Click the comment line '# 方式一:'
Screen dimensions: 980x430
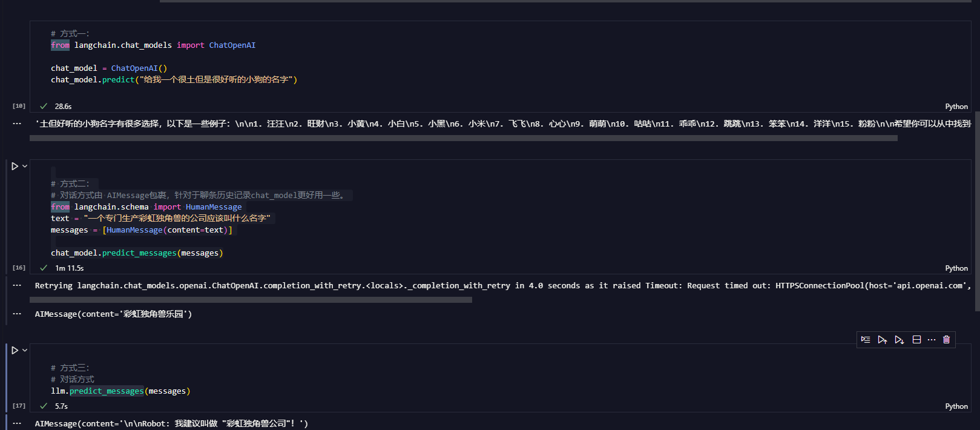coord(70,34)
